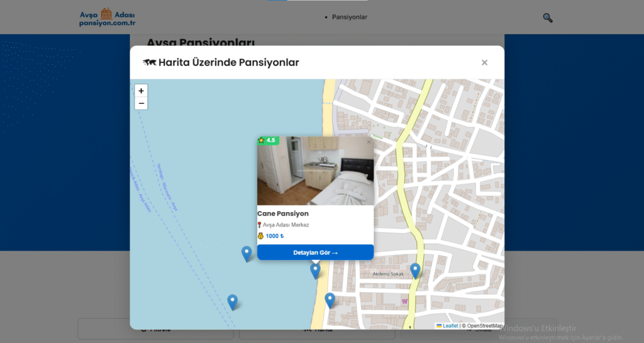This screenshot has height=343, width=644.
Task: Click the sea marker left of Detayları Gör
Action: click(x=247, y=253)
